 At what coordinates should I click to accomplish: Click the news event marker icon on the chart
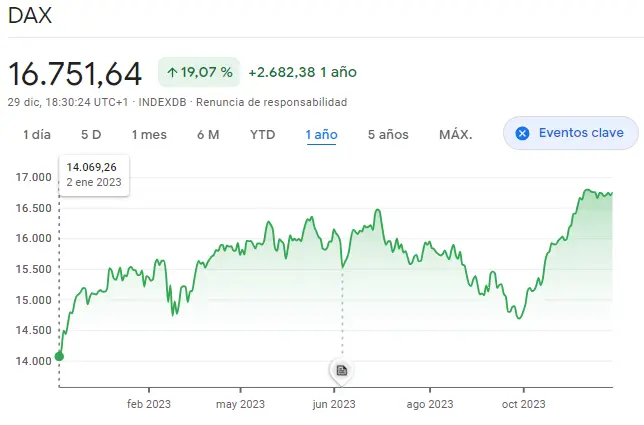tap(342, 370)
